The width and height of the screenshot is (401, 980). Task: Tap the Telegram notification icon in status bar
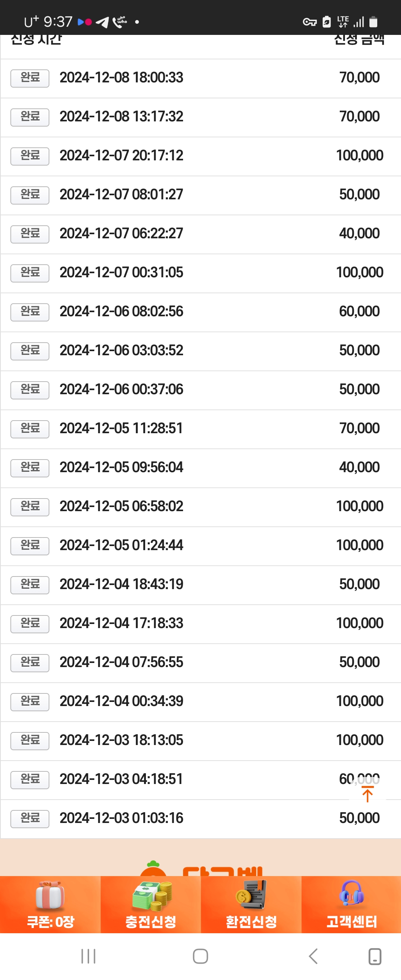click(102, 22)
